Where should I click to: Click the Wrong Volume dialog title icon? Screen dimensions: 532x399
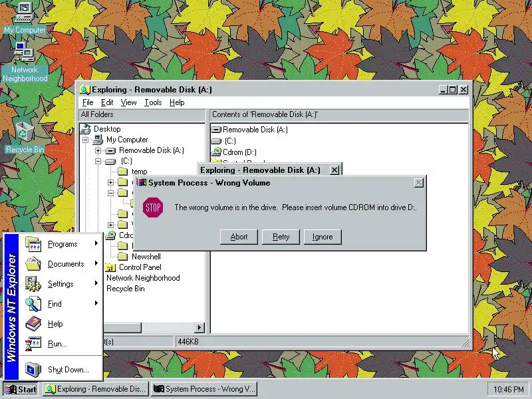point(141,182)
